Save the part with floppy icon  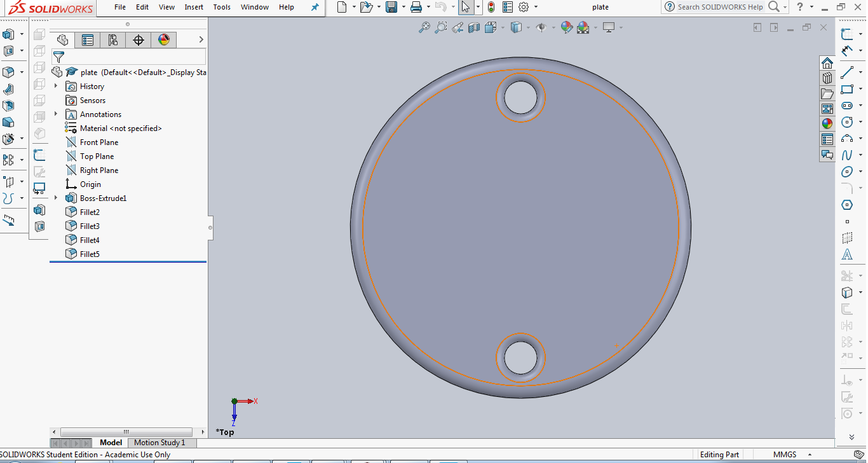click(x=392, y=7)
